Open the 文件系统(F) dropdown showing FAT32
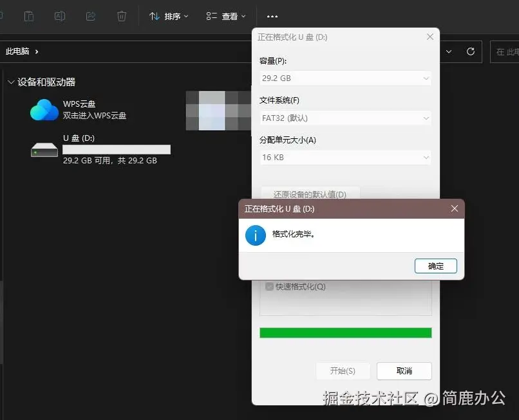Image resolution: width=519 pixels, height=420 pixels. click(345, 118)
